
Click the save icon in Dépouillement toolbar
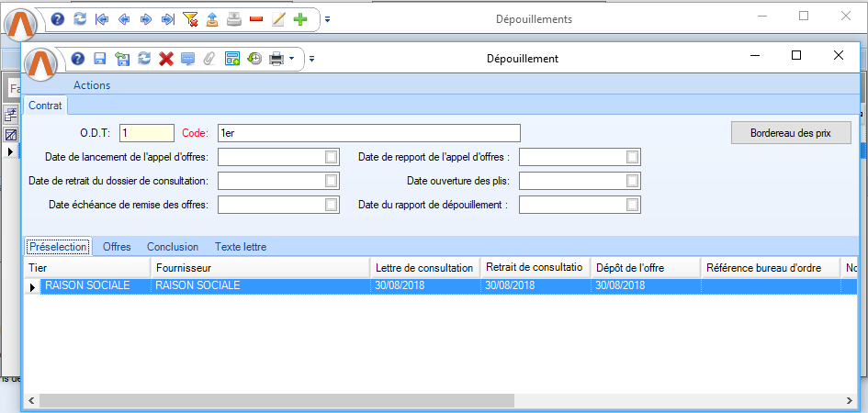click(x=100, y=59)
